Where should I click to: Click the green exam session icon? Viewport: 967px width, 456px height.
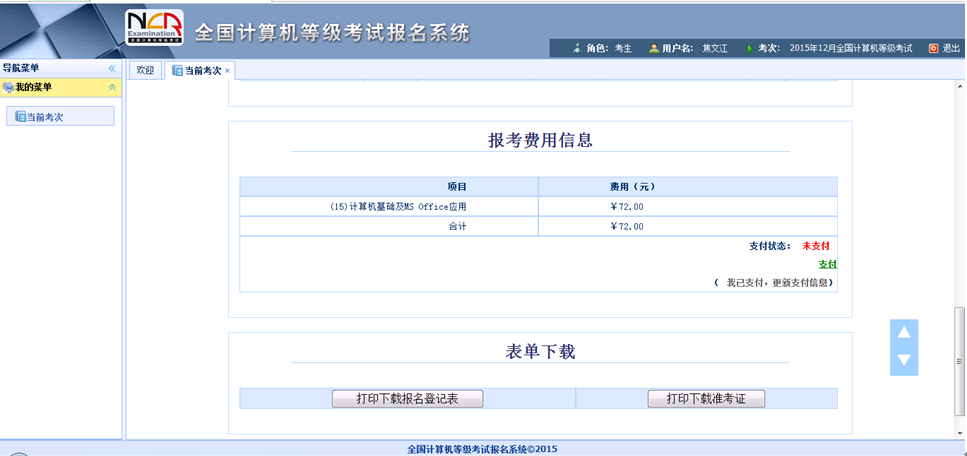pos(749,48)
